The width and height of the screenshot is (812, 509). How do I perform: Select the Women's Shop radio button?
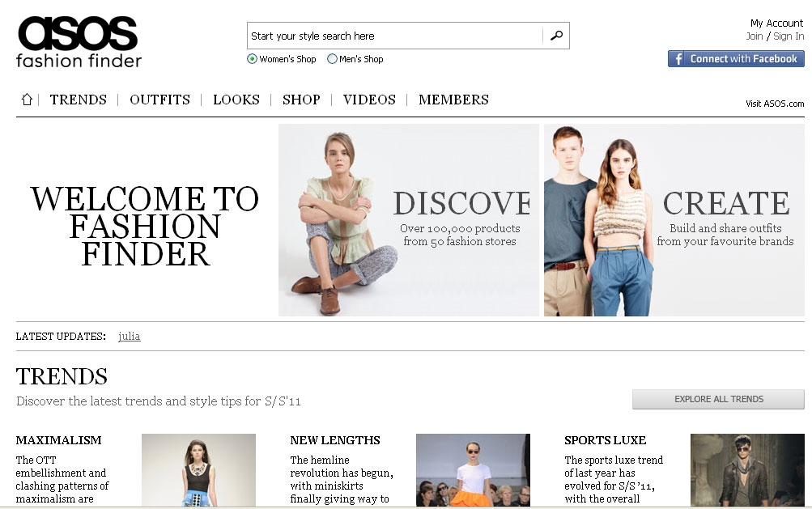(x=252, y=59)
